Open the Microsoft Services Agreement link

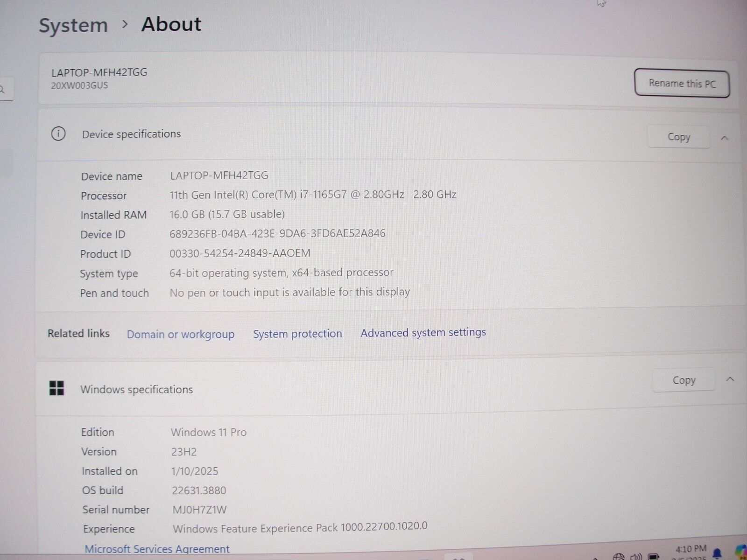click(x=157, y=549)
